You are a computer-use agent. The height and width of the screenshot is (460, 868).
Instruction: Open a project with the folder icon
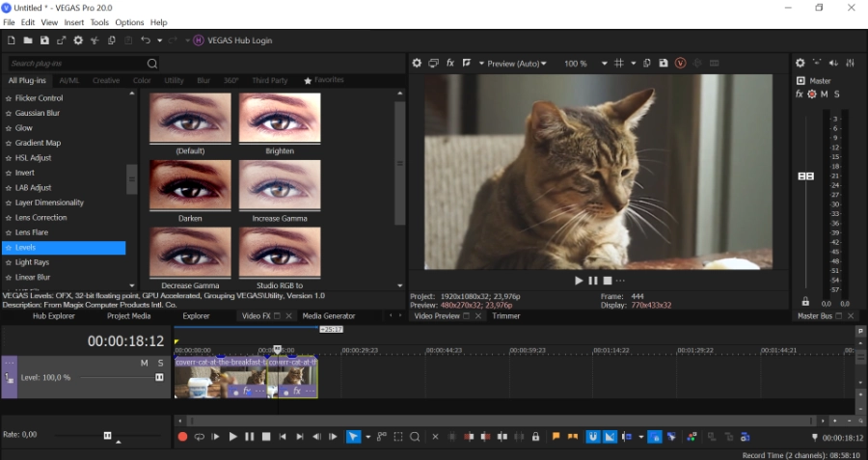tap(28, 41)
